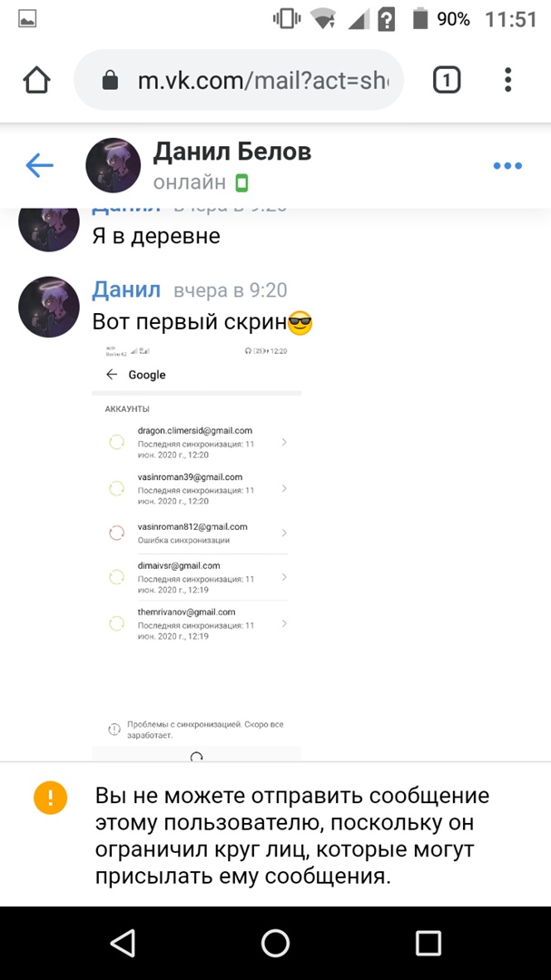Tap the Android recent apps square button

(x=428, y=943)
